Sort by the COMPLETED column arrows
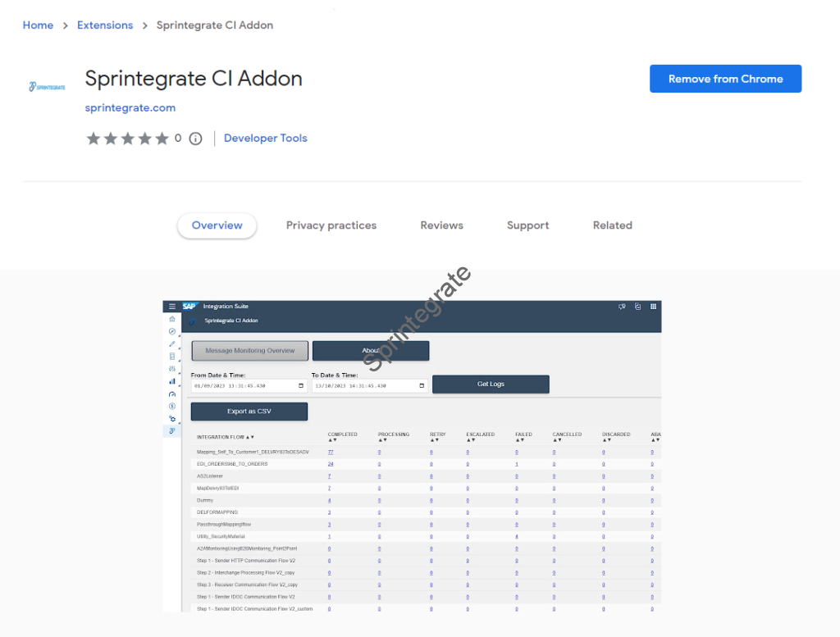The height and width of the screenshot is (637, 840). (x=332, y=440)
